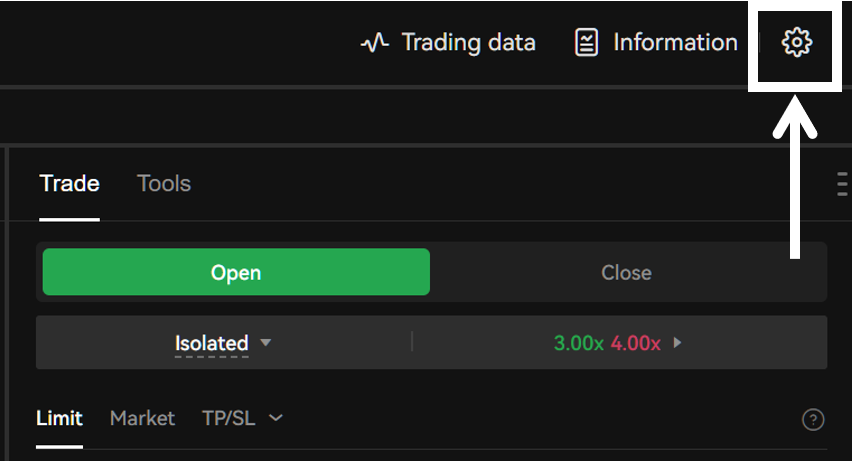Open the Information link
The image size is (852, 461).
tap(675, 42)
